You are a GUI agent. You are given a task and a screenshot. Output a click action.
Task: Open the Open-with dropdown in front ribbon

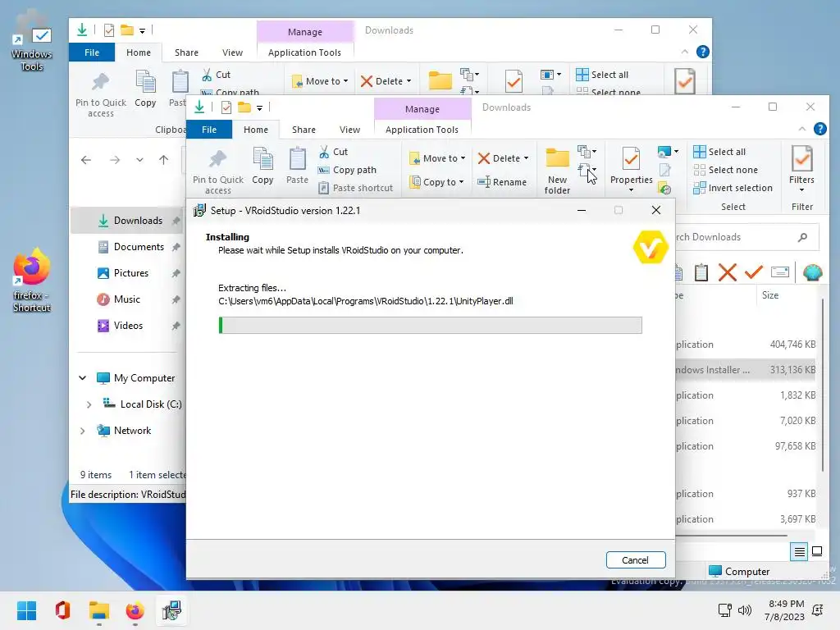coord(668,152)
